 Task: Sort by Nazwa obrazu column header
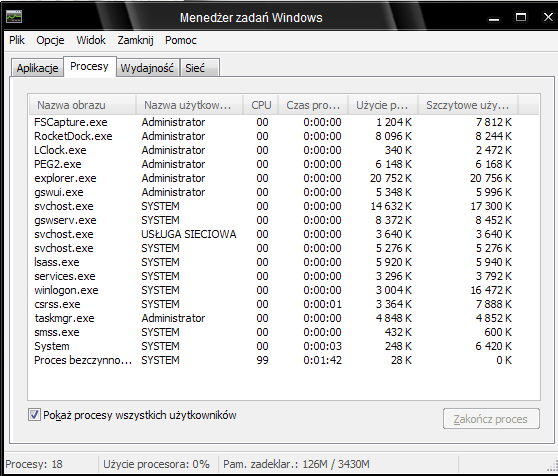pos(82,105)
